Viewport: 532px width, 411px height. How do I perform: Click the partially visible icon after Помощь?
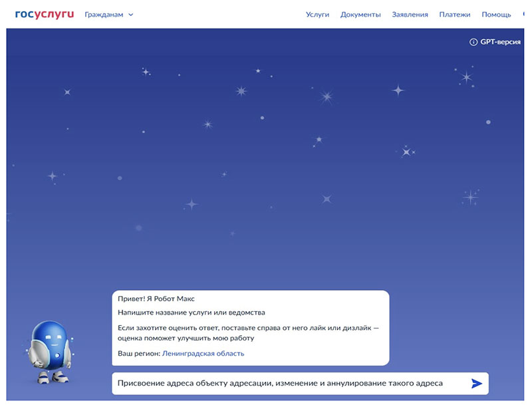coord(523,15)
